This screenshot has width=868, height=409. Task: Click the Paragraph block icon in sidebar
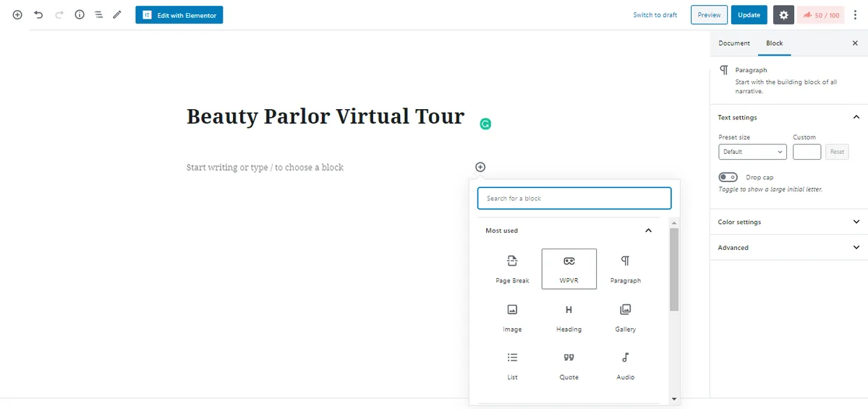[x=724, y=70]
